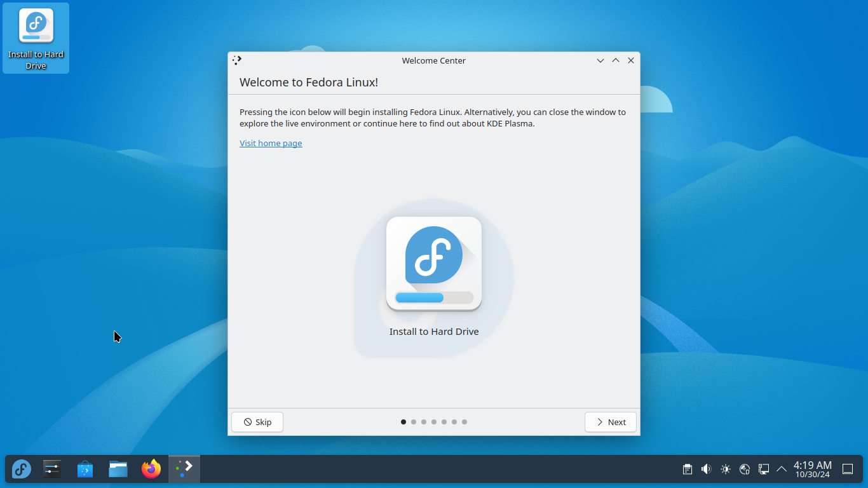
Task: Click the show desktop icon at the taskbar end
Action: click(x=848, y=470)
